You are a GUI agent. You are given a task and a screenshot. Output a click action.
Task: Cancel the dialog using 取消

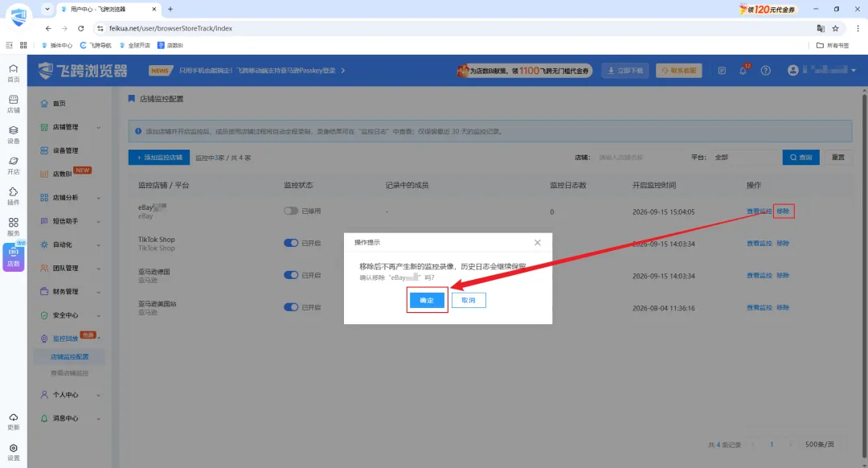click(x=469, y=300)
